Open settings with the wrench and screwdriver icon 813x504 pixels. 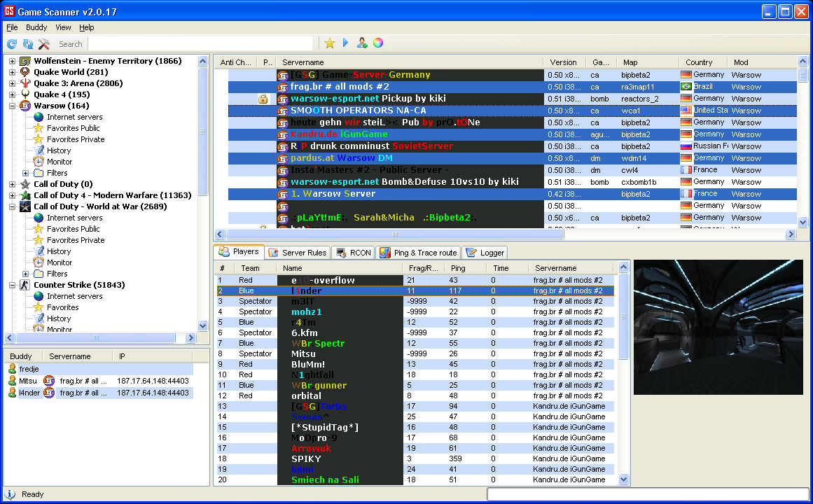44,44
